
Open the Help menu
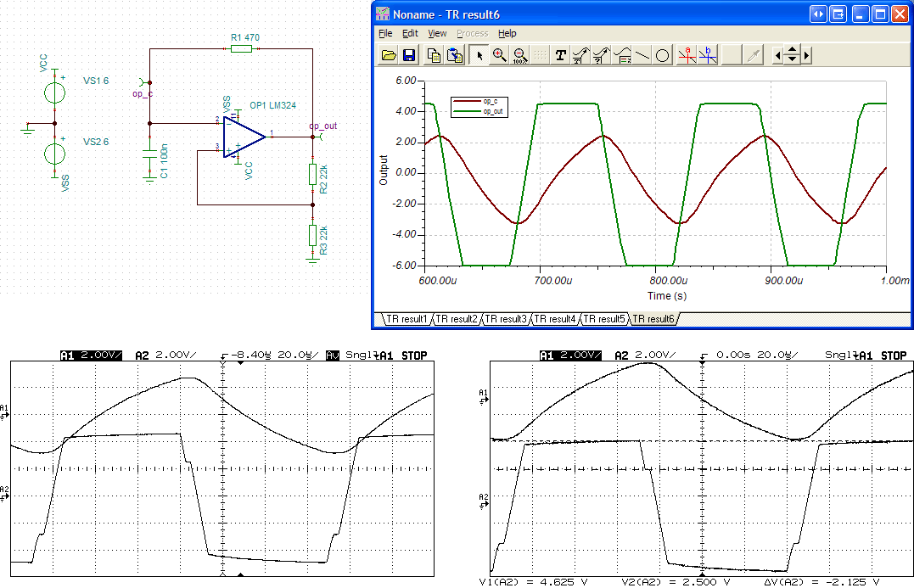[x=507, y=33]
